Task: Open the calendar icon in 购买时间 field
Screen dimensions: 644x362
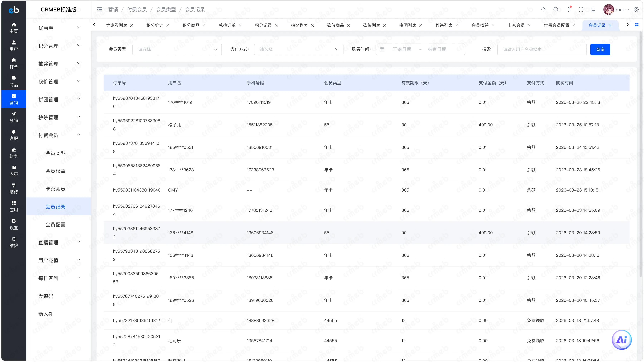Action: (x=382, y=49)
